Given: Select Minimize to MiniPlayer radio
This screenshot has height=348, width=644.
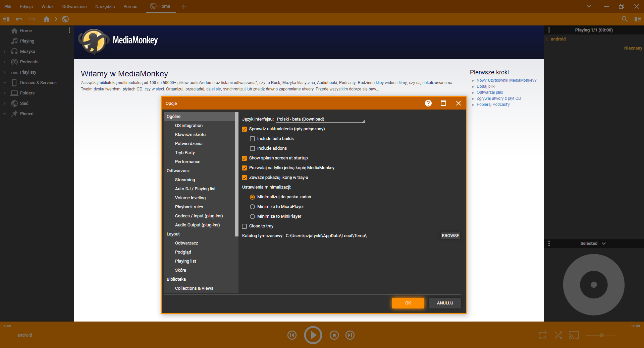Looking at the screenshot, I should pos(253,216).
